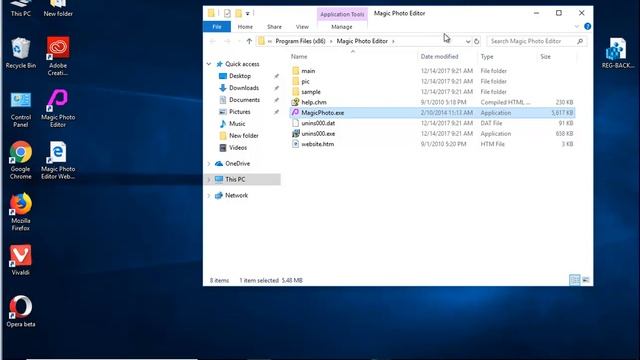
Task: Sort by Size column header
Action: [x=557, y=57]
